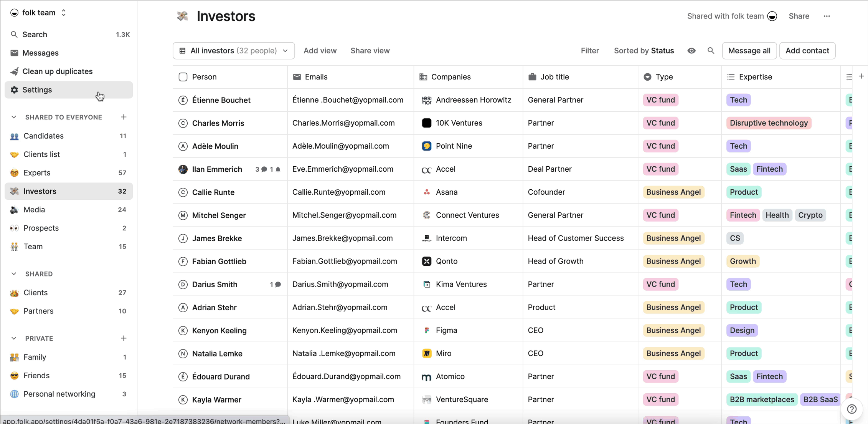Viewport: 868px width, 424px height.
Task: Open Messages in the sidebar
Action: click(40, 53)
